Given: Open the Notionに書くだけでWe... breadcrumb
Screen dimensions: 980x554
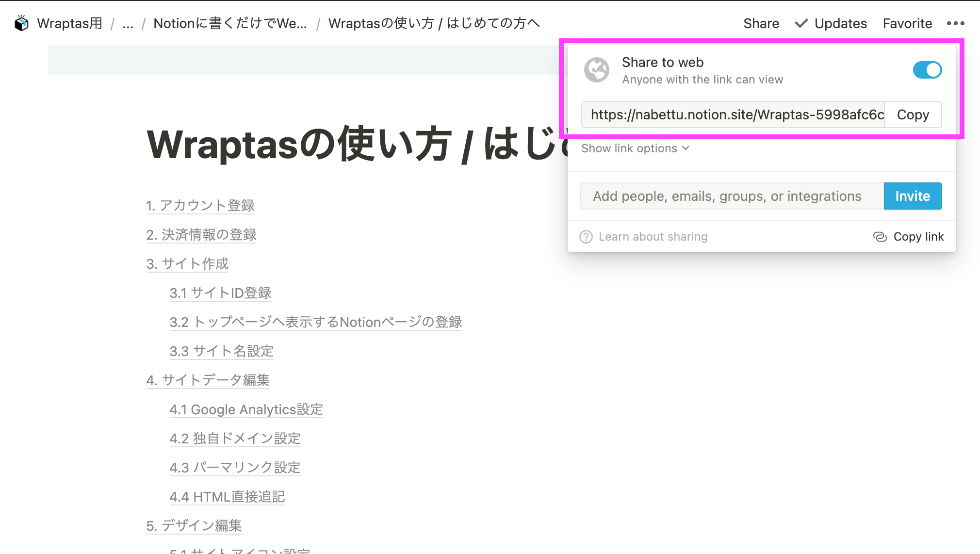Looking at the screenshot, I should (x=230, y=23).
